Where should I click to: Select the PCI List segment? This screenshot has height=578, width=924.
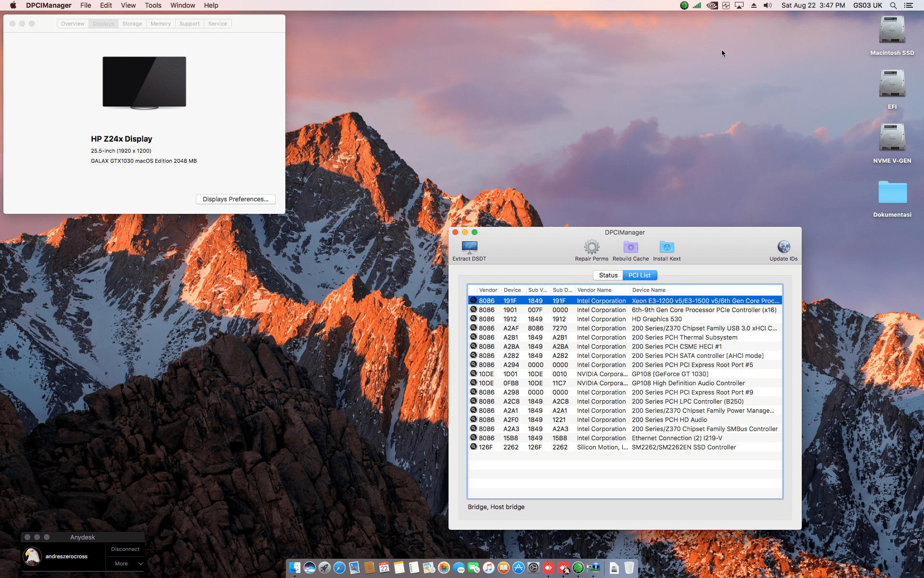point(640,276)
